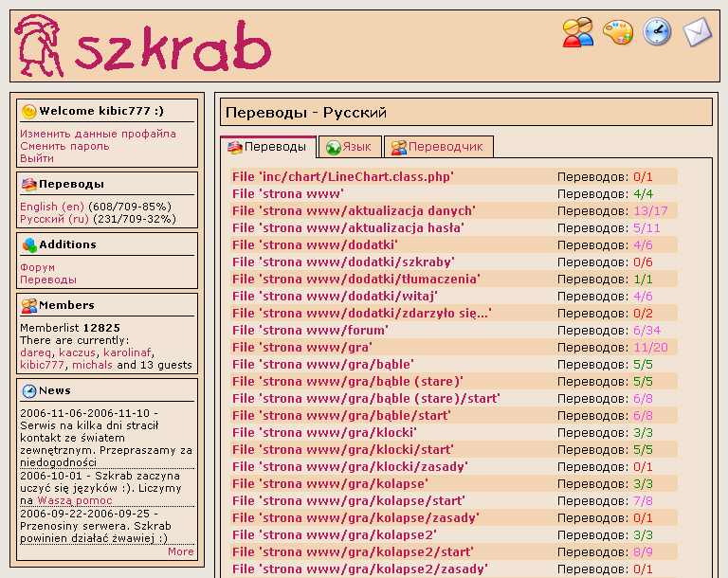728x578 pixels.
Task: Open File 'strona www/gra' row
Action: (302, 347)
